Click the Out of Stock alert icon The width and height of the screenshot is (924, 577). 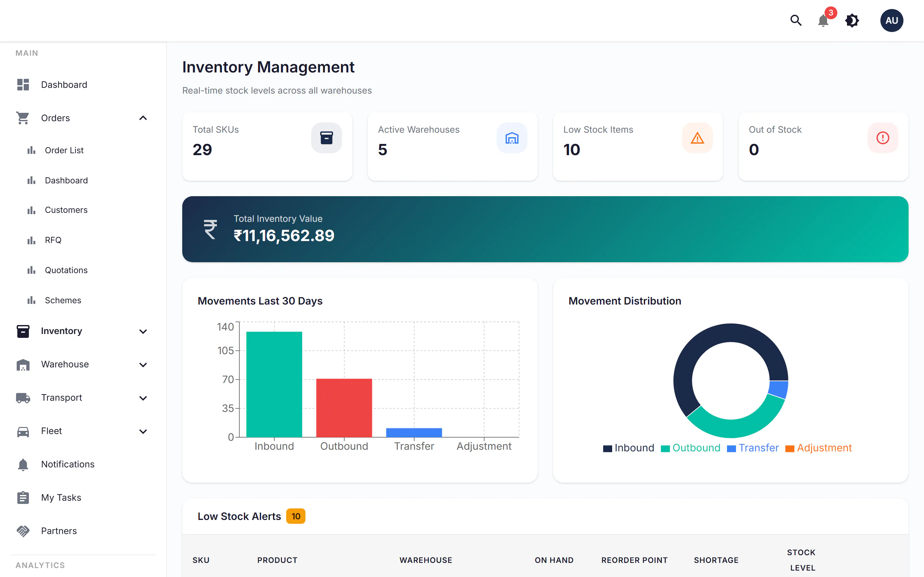coord(882,138)
